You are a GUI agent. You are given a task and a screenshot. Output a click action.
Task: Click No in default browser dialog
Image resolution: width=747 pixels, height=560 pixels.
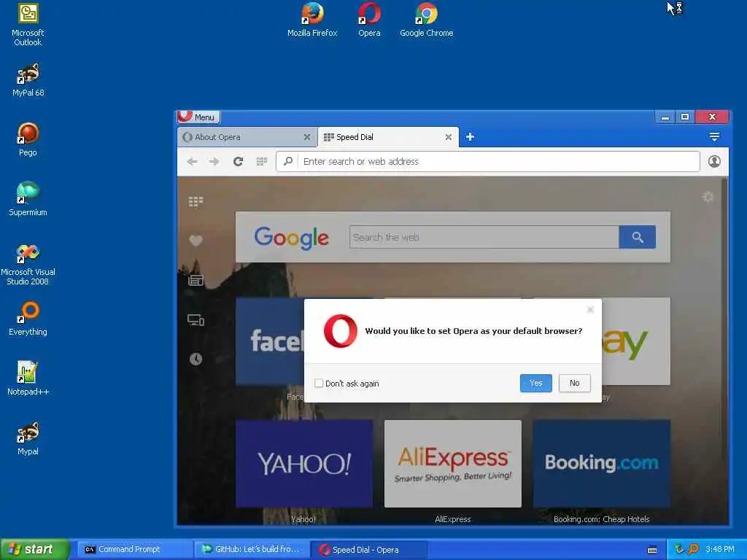click(575, 383)
